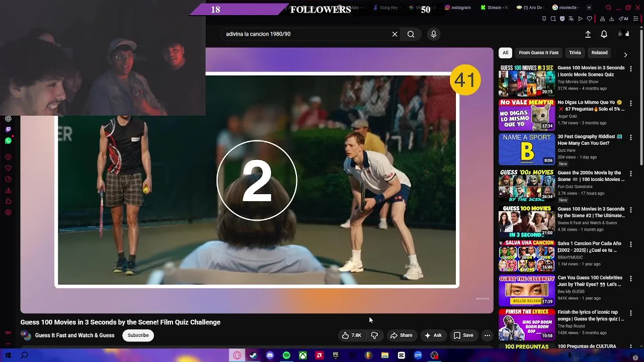Viewport: 644px width, 362px height.
Task: Switch to the Stream Kick browser tab
Action: tap(494, 8)
